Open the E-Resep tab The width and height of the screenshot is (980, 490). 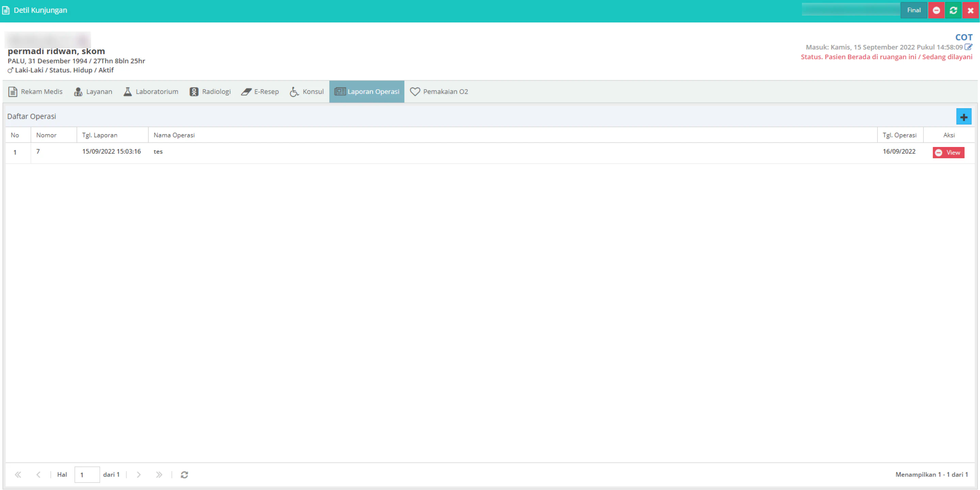tap(260, 92)
